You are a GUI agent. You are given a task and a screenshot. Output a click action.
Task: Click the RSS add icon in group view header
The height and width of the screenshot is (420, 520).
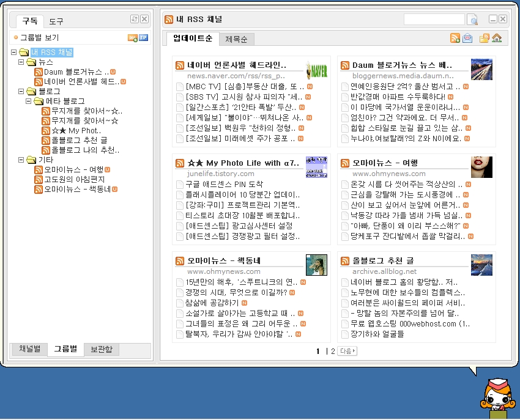point(132,38)
